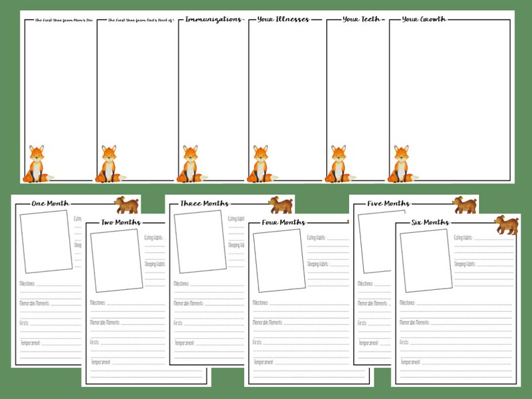Click Memorable Moments on Two Months page
This screenshot has height=399, width=532.
[105, 323]
